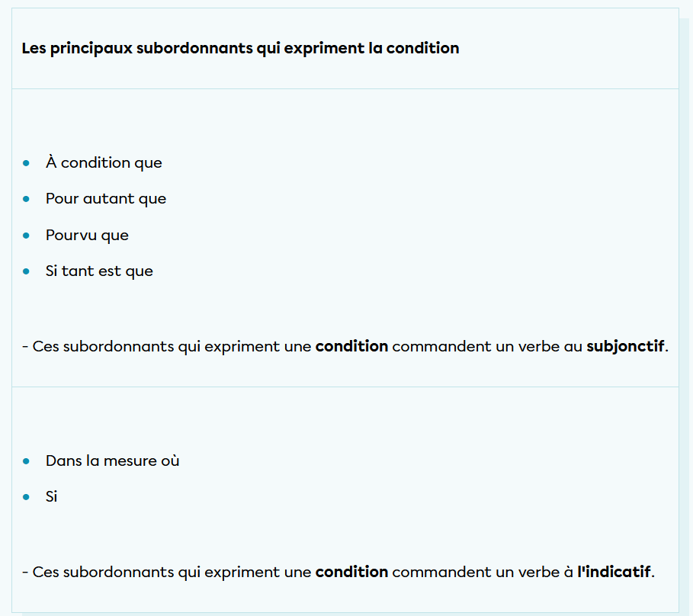Viewport: 693px width, 616px height.
Task: Click the bullet beside "À condition que"
Action: click(26, 162)
